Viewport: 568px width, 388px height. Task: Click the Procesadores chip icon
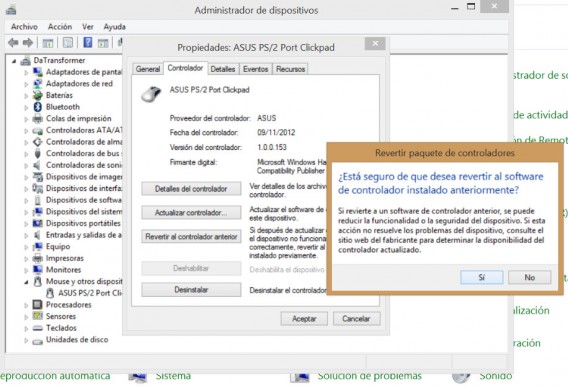click(38, 305)
